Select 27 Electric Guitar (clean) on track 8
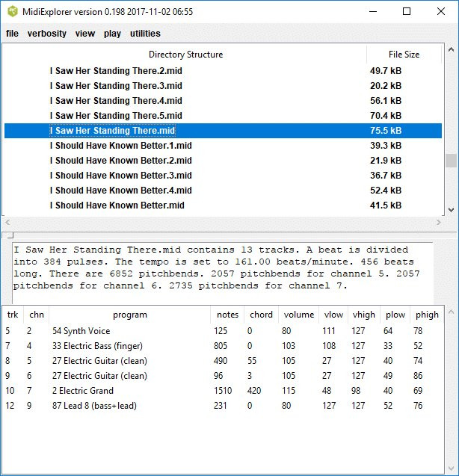The height and width of the screenshot is (476, 459). click(223, 361)
